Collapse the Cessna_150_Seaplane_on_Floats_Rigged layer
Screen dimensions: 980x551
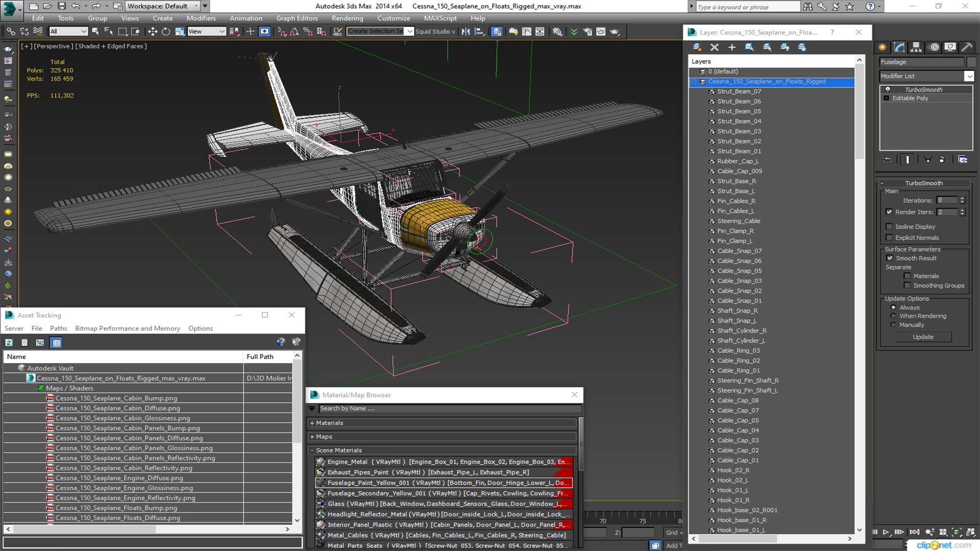pyautogui.click(x=694, y=82)
